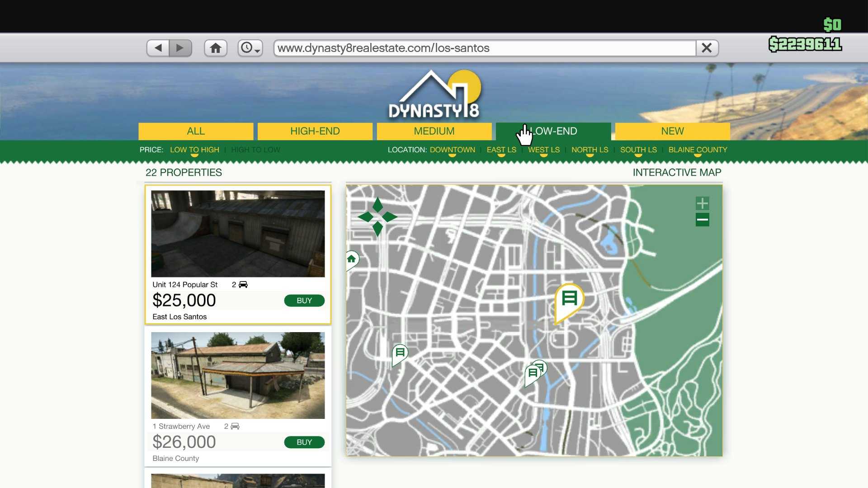Switch to the MEDIUM properties tab

(434, 131)
